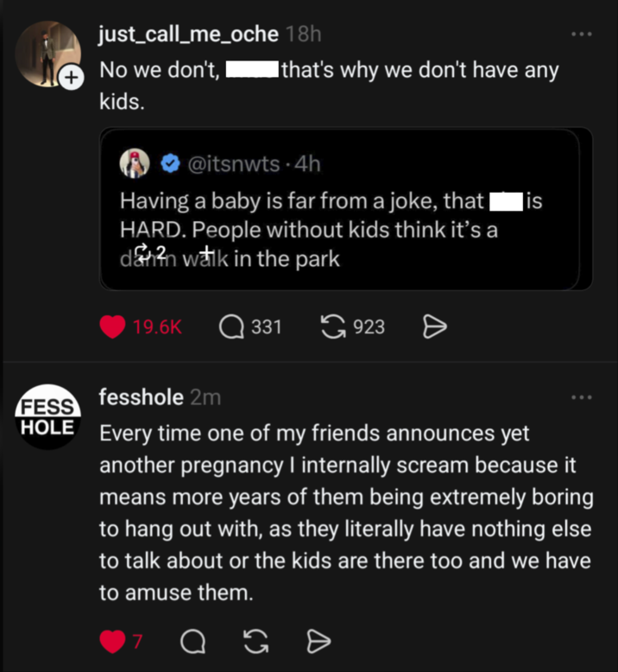Share the fesshole post
Image resolution: width=618 pixels, height=672 pixels.
tap(319, 642)
